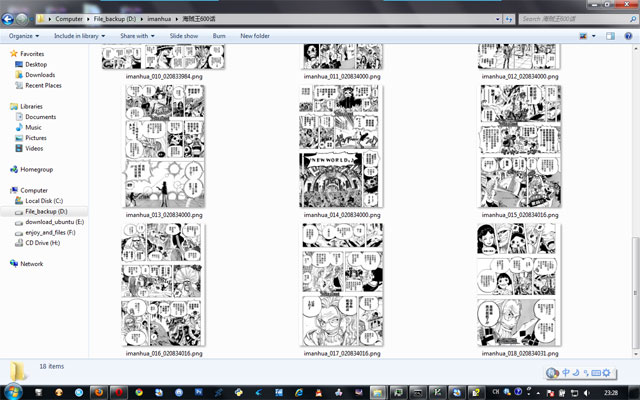The height and width of the screenshot is (400, 640).
Task: Open the Share with dropdown
Action: point(138,36)
